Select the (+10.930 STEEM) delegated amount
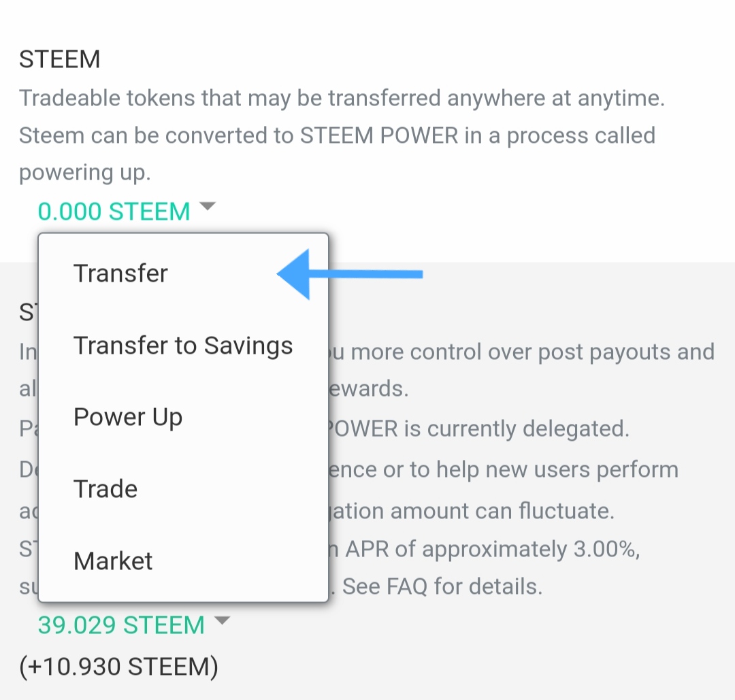The height and width of the screenshot is (700, 735). click(x=118, y=667)
